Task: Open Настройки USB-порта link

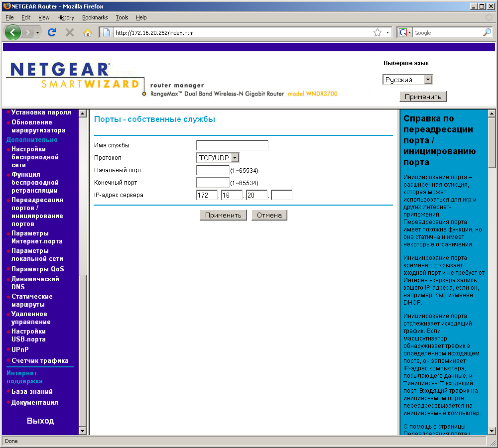Action: [28, 336]
